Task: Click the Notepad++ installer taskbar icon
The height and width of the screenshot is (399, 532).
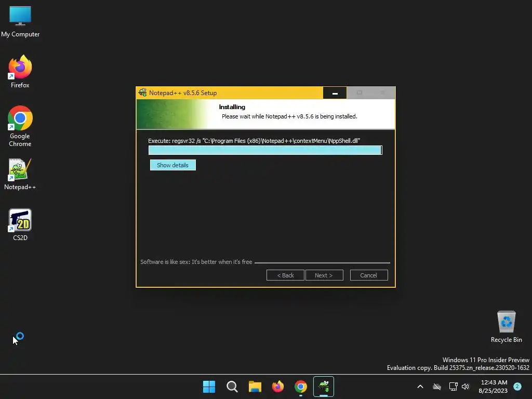Action: click(324, 387)
